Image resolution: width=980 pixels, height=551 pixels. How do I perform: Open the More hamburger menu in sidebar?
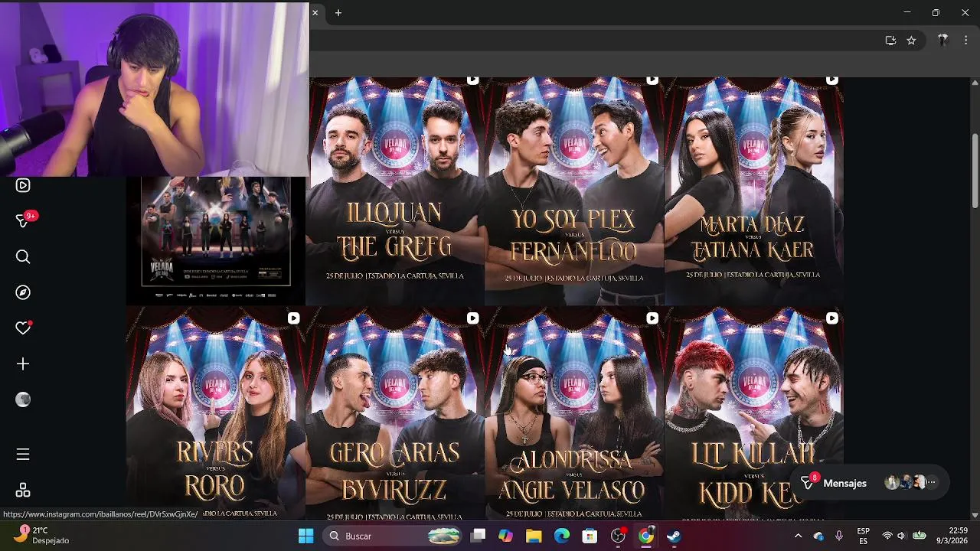[23, 455]
